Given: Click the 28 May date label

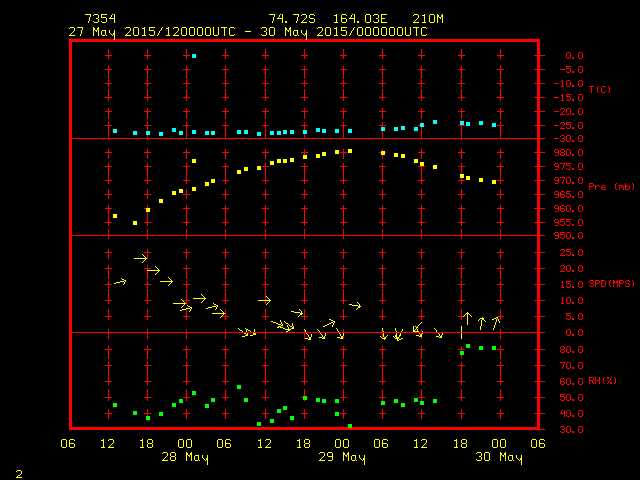Looking at the screenshot, I should click(x=186, y=458).
